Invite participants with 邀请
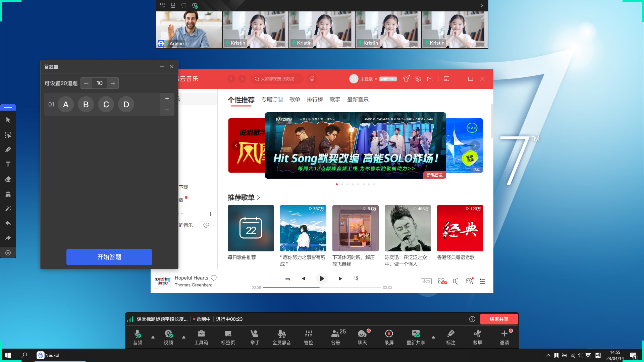 point(504,337)
